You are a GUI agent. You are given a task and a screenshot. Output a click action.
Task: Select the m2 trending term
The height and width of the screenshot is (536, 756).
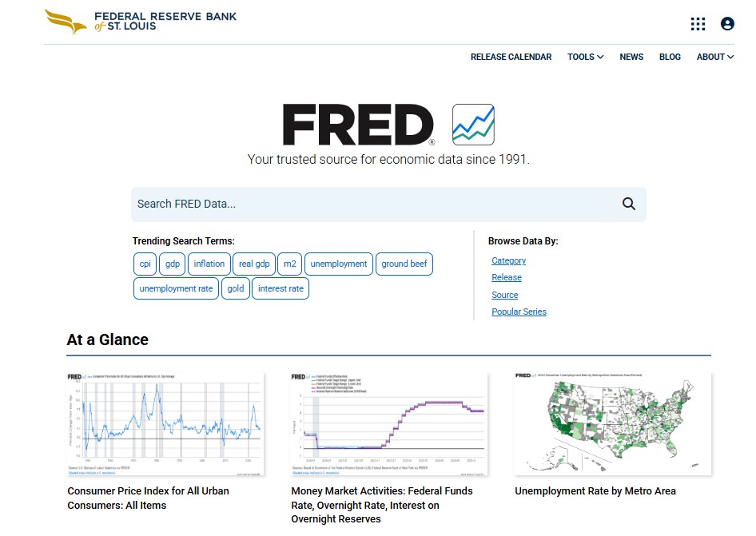point(290,264)
